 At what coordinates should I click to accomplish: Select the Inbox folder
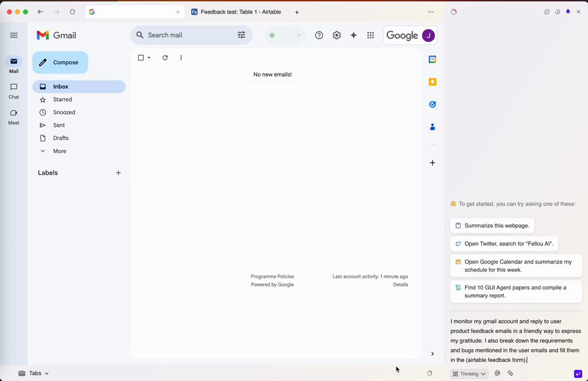pos(79,87)
